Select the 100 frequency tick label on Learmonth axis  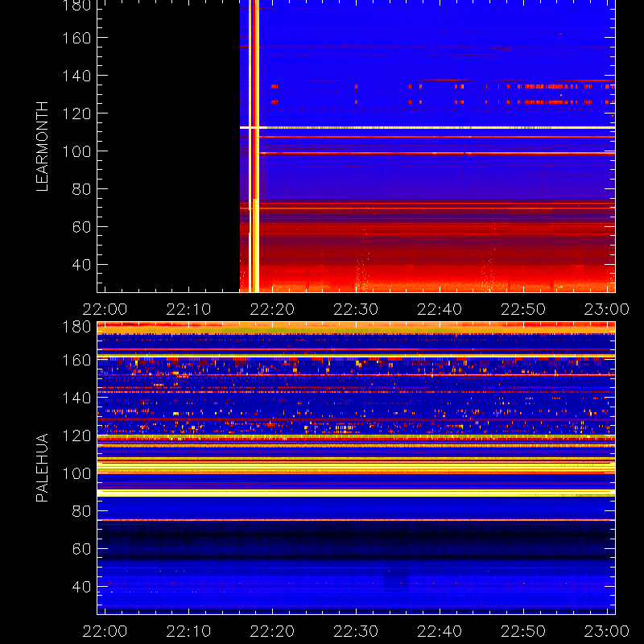pos(76,151)
